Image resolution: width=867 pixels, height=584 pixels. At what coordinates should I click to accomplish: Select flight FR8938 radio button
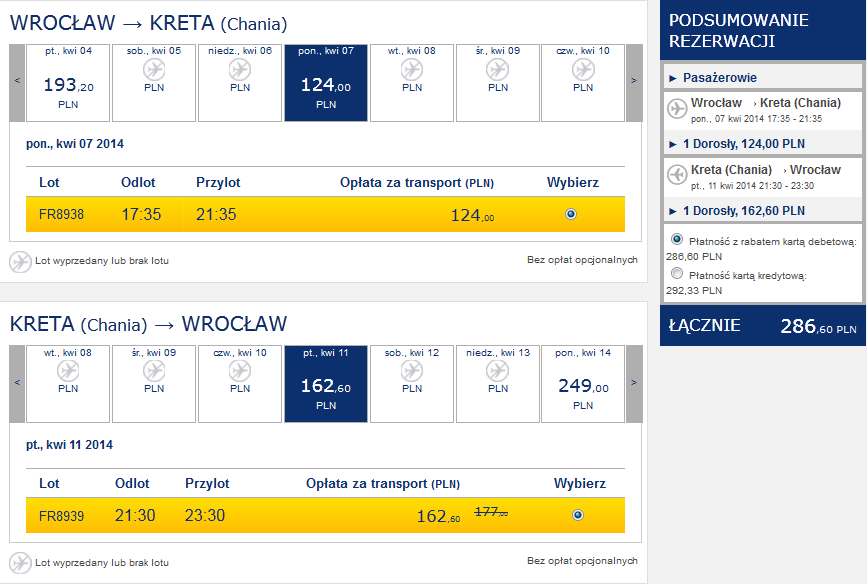click(x=571, y=214)
